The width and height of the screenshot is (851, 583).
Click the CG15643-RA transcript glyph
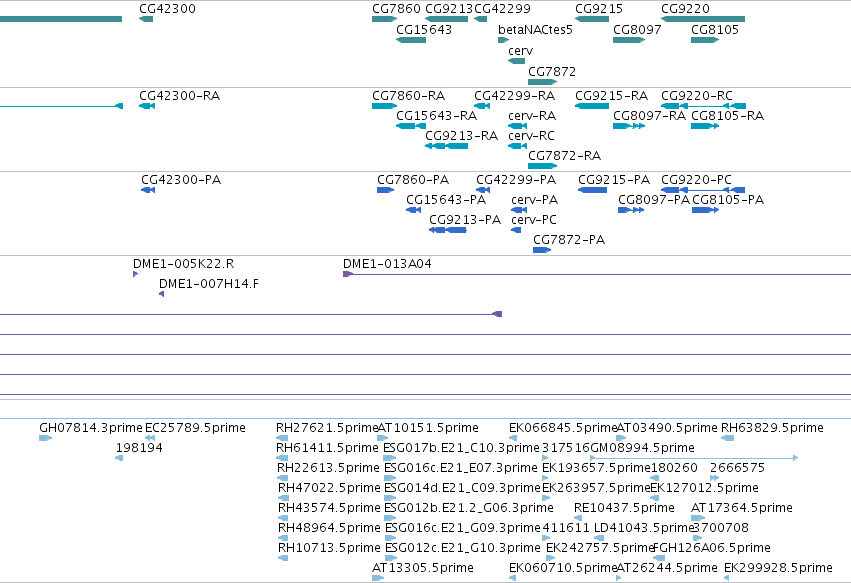411,126
